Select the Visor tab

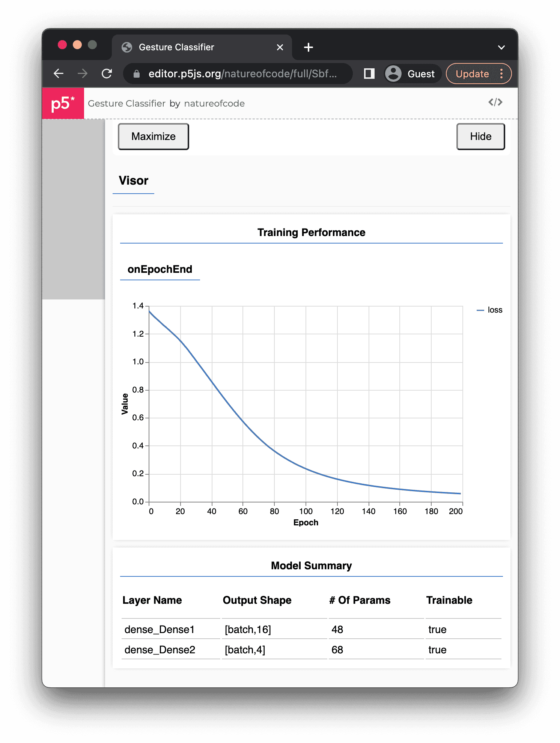point(134,181)
